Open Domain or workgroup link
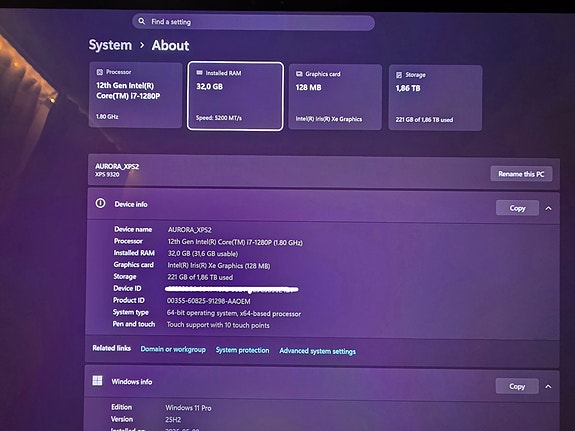The width and height of the screenshot is (575, 431). (x=173, y=349)
